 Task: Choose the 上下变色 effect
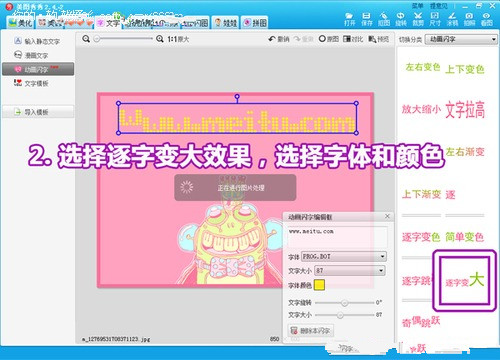pos(465,69)
